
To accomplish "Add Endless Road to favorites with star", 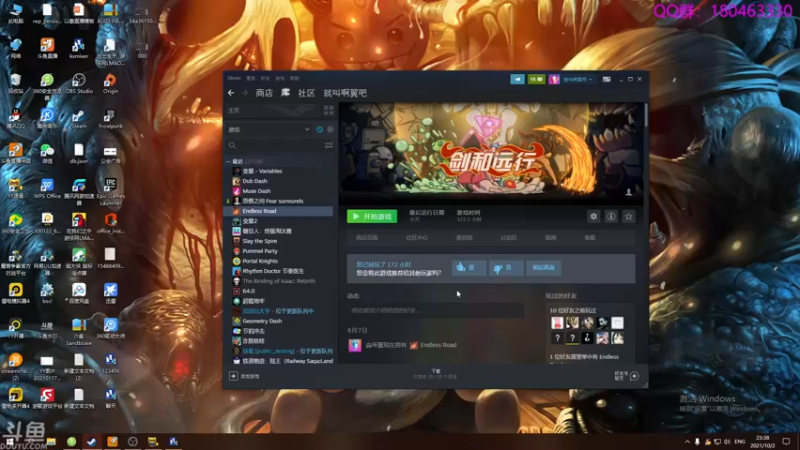I will (628, 216).
